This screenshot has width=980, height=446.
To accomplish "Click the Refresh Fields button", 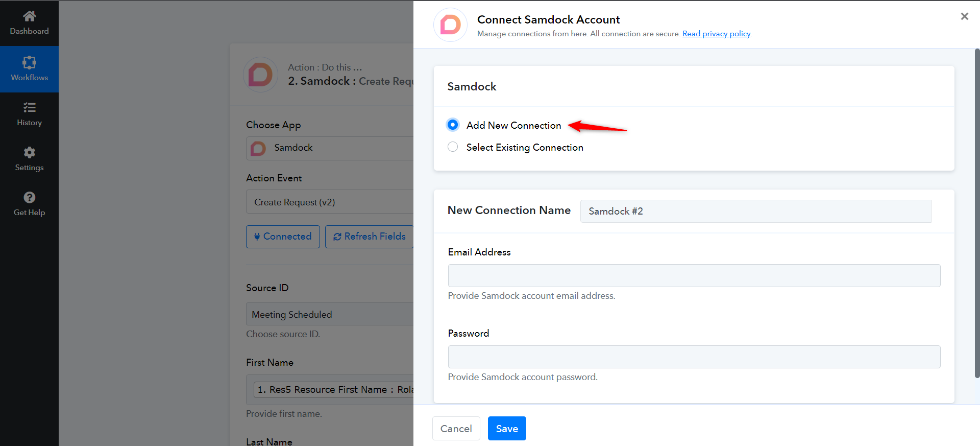I will point(369,237).
